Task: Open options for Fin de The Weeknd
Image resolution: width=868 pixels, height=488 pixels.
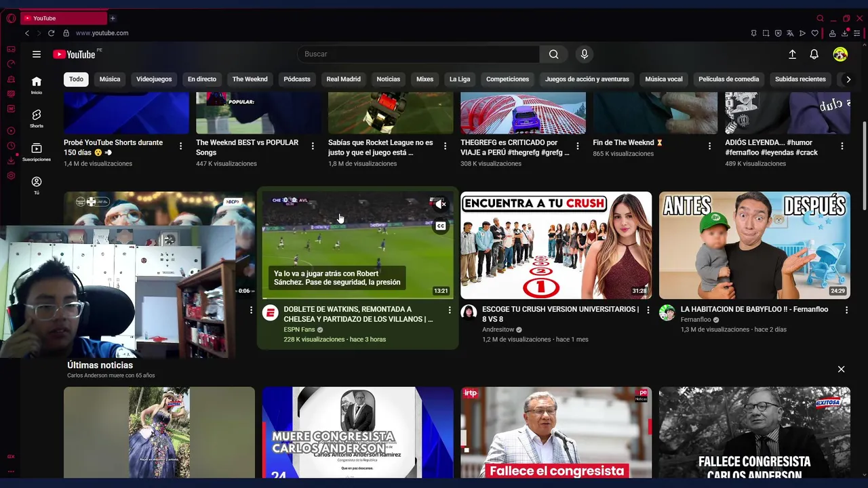Action: 710,146
